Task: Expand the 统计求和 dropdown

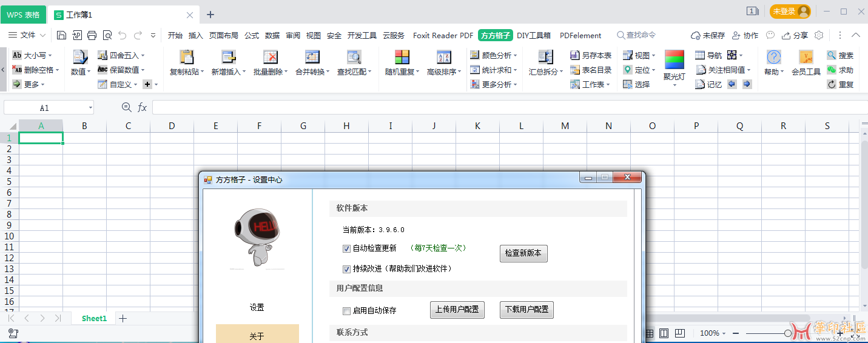Action: [516, 70]
